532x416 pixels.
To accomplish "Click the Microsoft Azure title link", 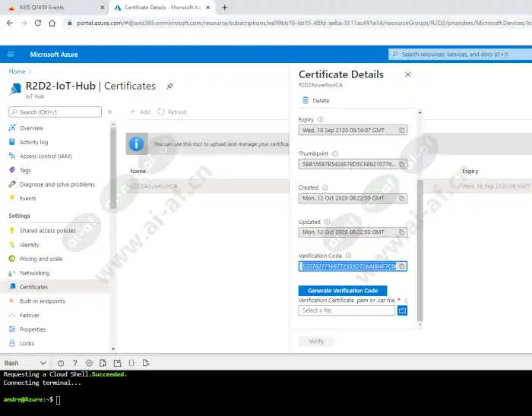I will click(54, 54).
